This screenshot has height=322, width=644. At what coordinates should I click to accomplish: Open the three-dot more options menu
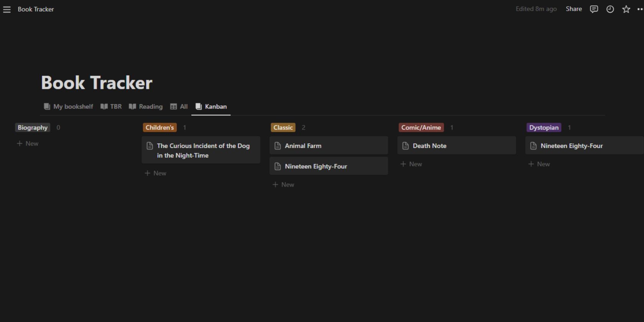[639, 9]
